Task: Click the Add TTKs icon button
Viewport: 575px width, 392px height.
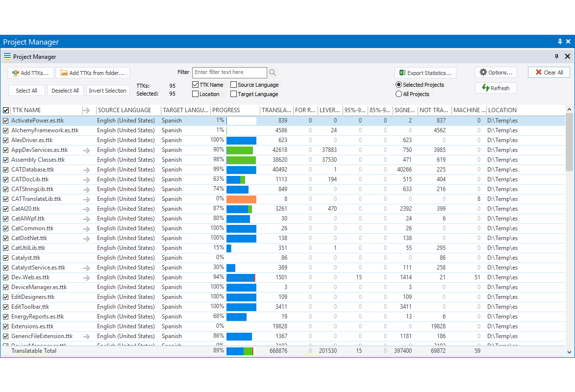Action: click(x=16, y=73)
